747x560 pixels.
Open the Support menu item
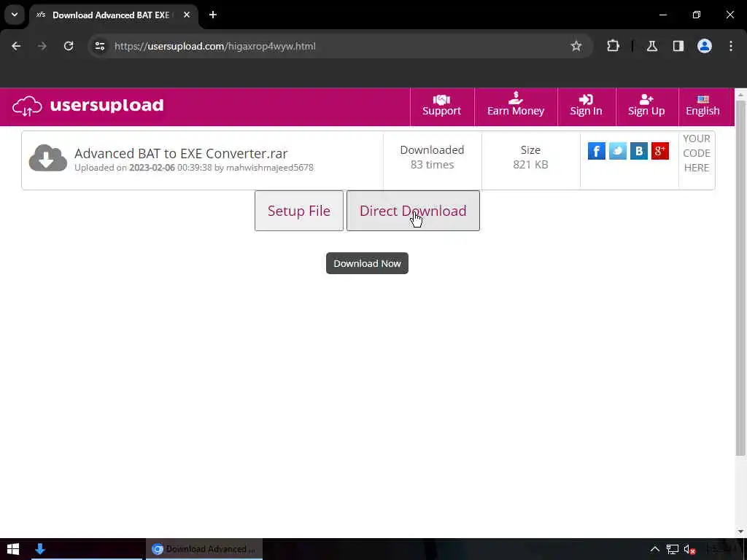tap(441, 106)
